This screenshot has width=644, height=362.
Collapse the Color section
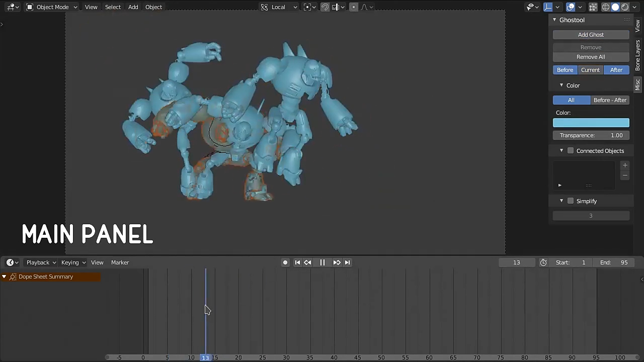click(x=562, y=85)
